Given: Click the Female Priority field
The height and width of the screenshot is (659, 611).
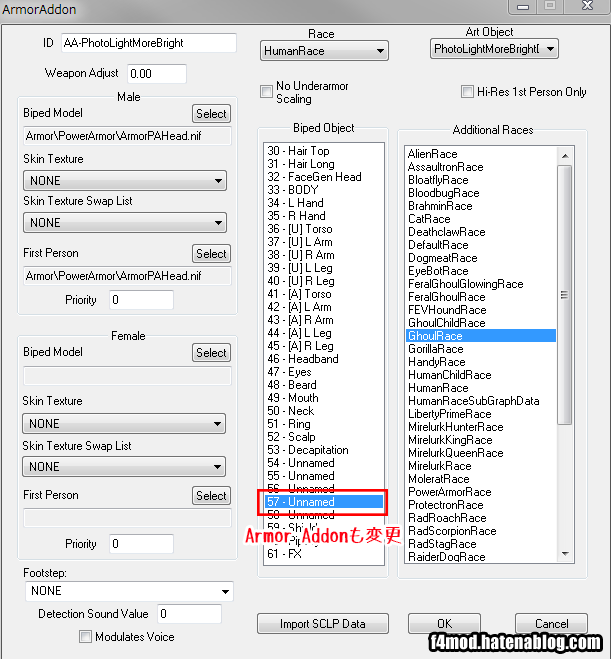Looking at the screenshot, I should coord(141,544).
